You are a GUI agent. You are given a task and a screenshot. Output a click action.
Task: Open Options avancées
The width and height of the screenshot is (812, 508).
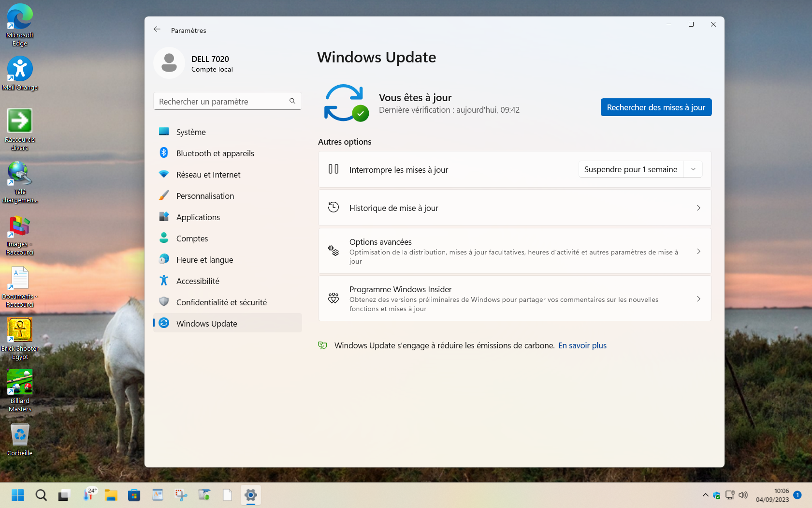[x=515, y=251]
